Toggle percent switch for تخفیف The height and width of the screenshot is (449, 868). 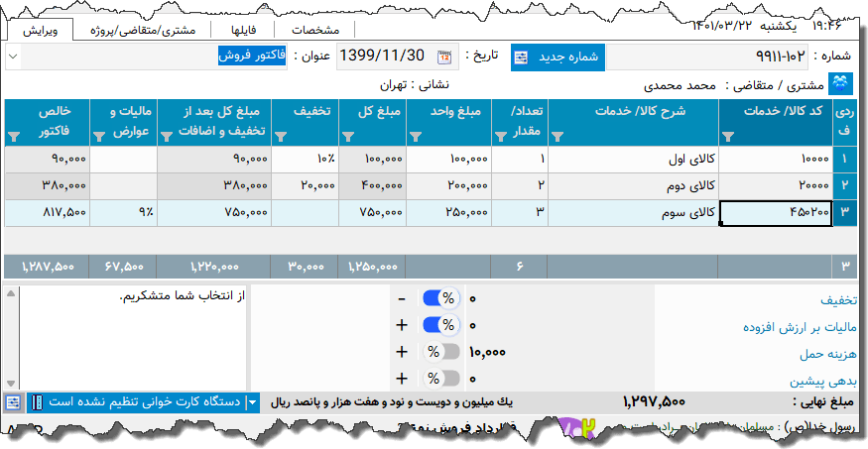pyautogui.click(x=441, y=298)
